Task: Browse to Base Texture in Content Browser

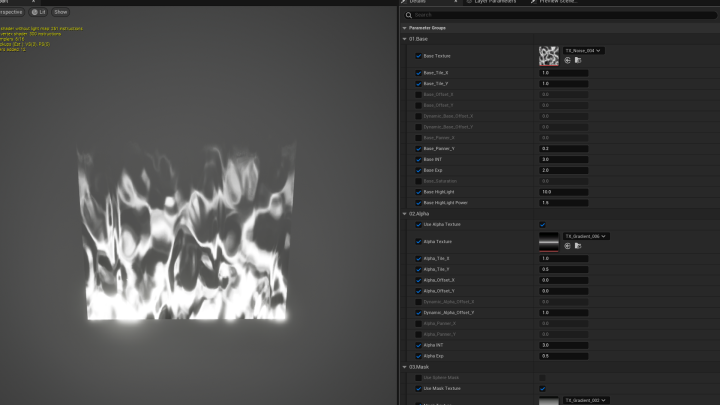Action: [x=578, y=61]
